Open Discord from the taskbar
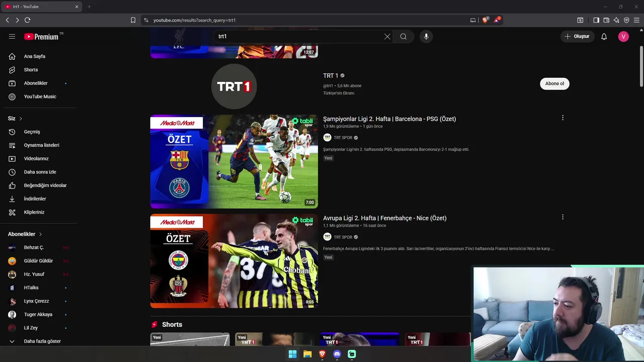 coord(337,354)
